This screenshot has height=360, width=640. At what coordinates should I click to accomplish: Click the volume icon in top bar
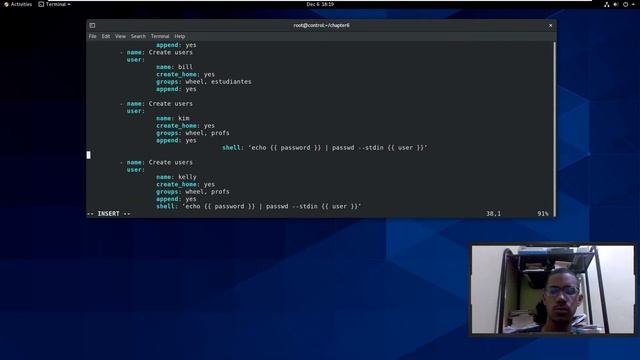[616, 4]
